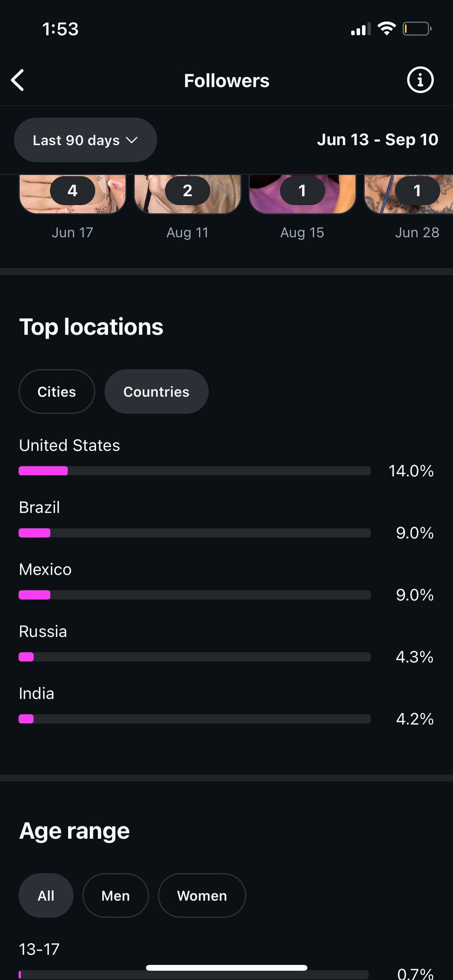Filter age range by Women
The image size is (453, 980).
click(x=202, y=896)
